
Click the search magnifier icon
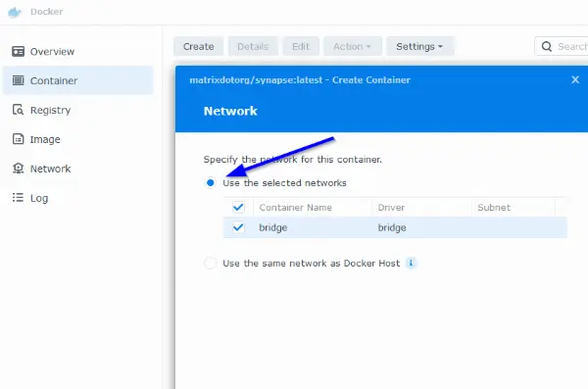click(547, 46)
